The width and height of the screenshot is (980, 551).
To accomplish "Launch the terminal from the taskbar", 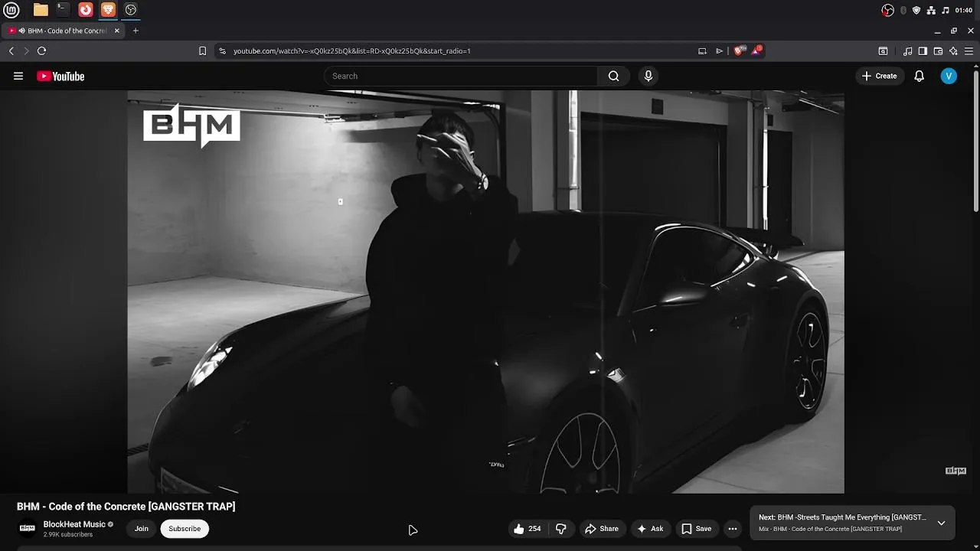I will [x=63, y=10].
